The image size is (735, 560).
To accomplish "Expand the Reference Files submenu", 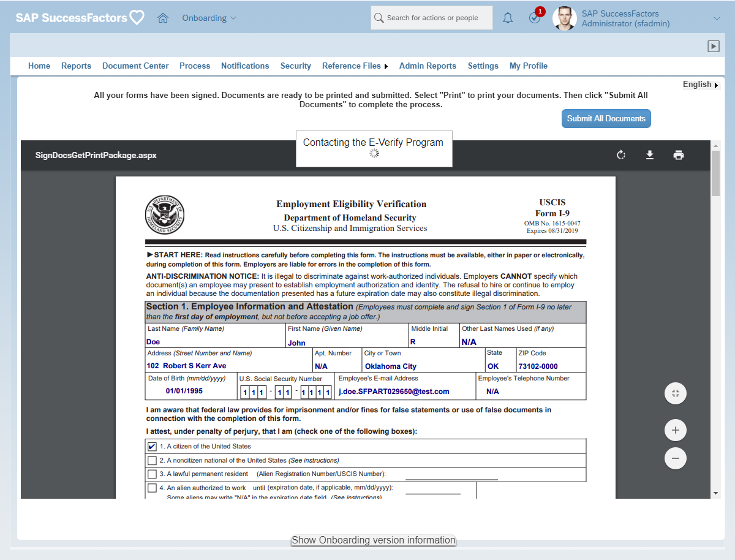I will pos(386,66).
